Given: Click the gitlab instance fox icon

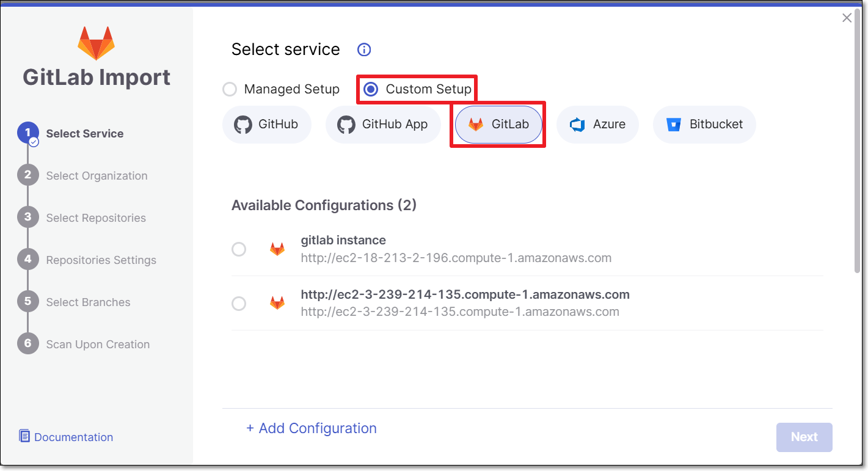Looking at the screenshot, I should [x=277, y=249].
